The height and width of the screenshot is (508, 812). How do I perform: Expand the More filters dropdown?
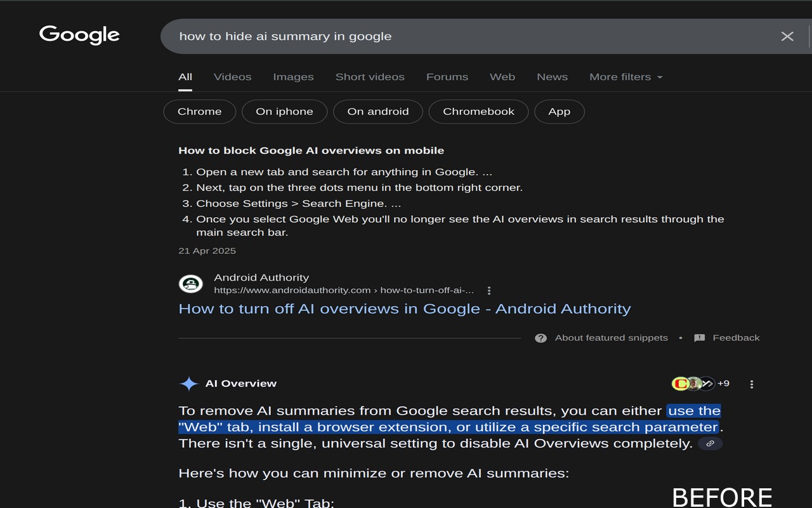click(x=626, y=77)
